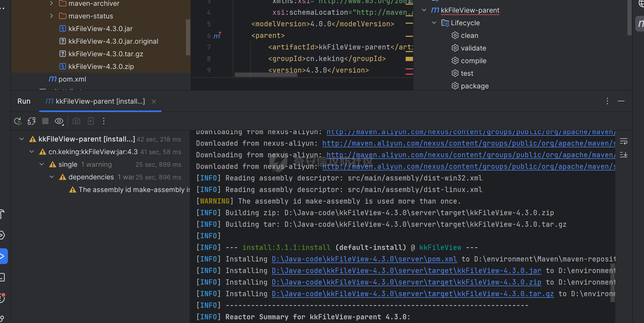
Task: Open kkFileView-4.3.0.jar path link in console
Action: coord(406,271)
